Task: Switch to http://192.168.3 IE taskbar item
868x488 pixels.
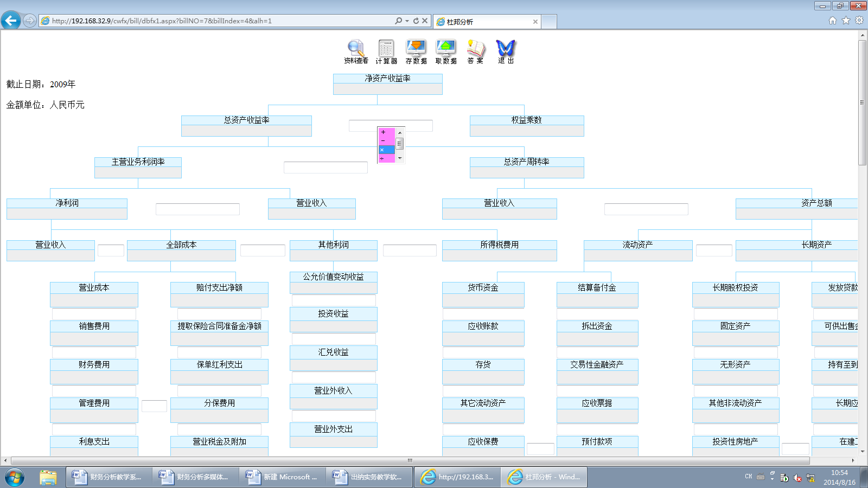Action: (x=457, y=477)
